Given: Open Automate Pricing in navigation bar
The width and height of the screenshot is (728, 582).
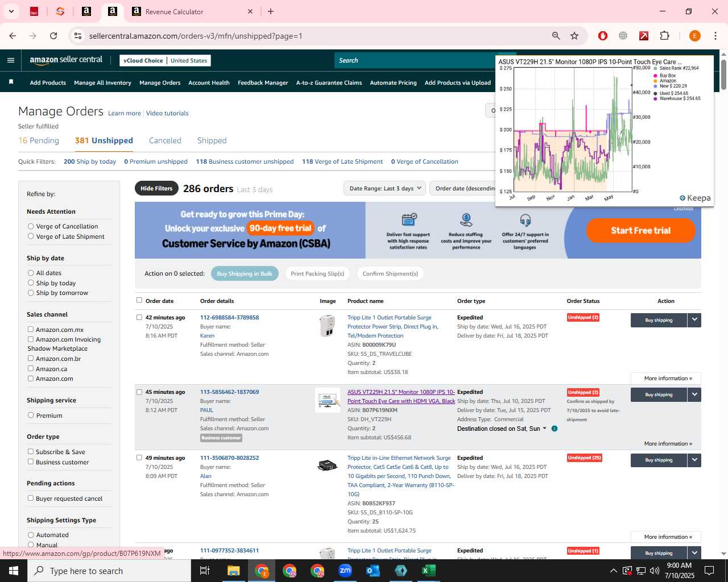Looking at the screenshot, I should click(x=393, y=82).
